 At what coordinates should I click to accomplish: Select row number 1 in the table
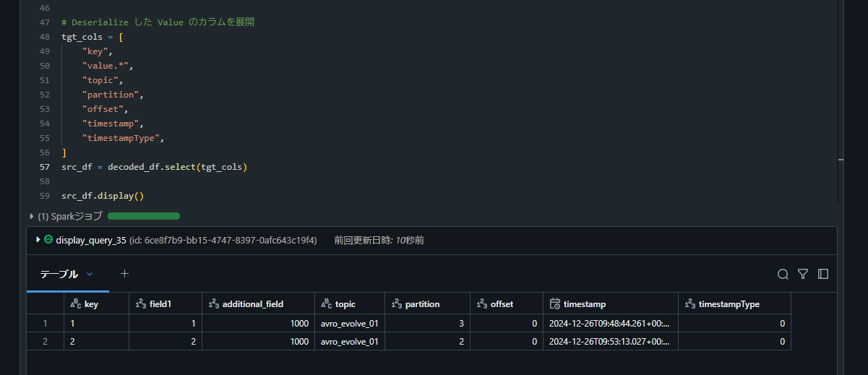(x=45, y=323)
